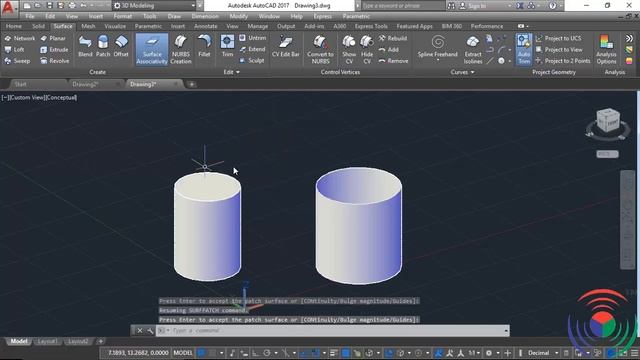Open the File menu
640x360 pixels.
[x=30, y=16]
